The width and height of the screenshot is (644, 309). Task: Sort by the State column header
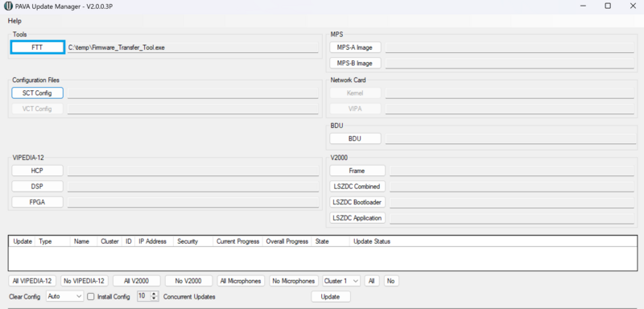click(330, 241)
